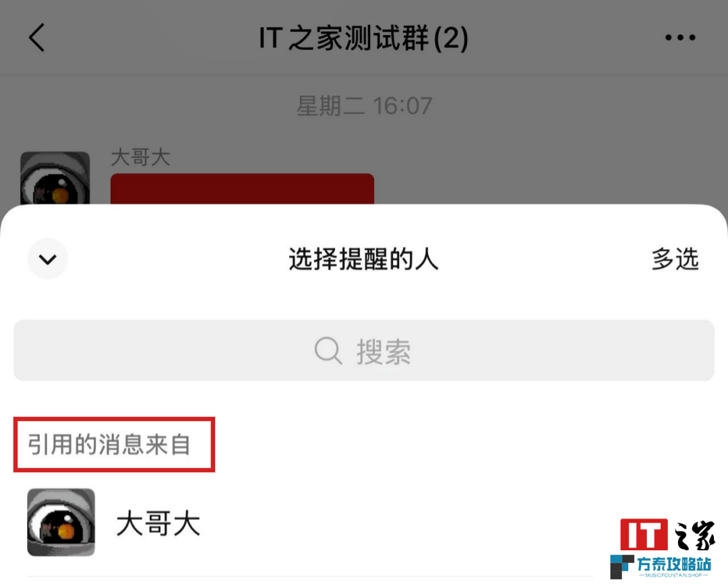This screenshot has height=584, width=728.
Task: Tap the red message bubble in the chat
Action: coord(243,189)
